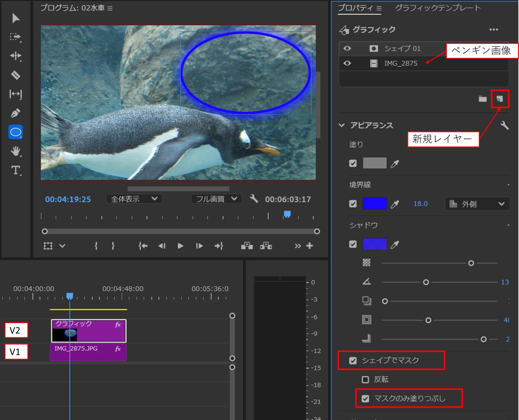Select the Type tool
Viewport: 519px width, 420px height.
pyautogui.click(x=16, y=170)
